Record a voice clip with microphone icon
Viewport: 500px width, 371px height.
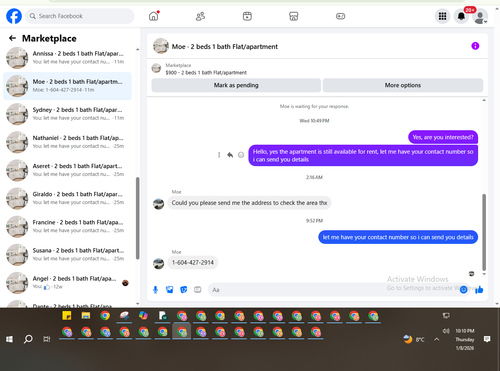[155, 290]
